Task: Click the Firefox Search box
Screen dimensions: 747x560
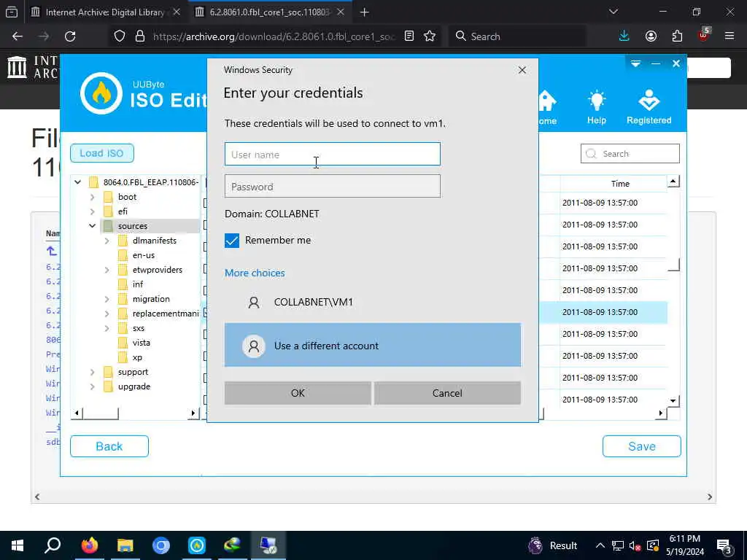Action: pos(517,36)
